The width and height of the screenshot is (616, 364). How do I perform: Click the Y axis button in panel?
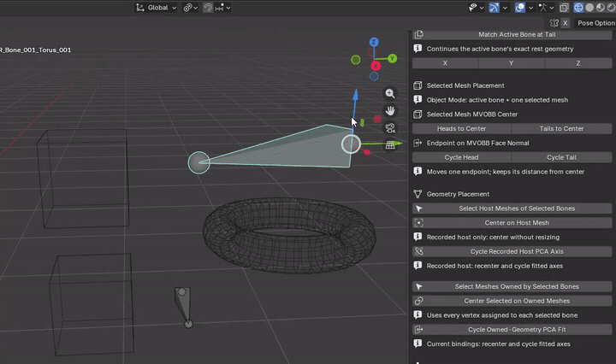coord(512,63)
